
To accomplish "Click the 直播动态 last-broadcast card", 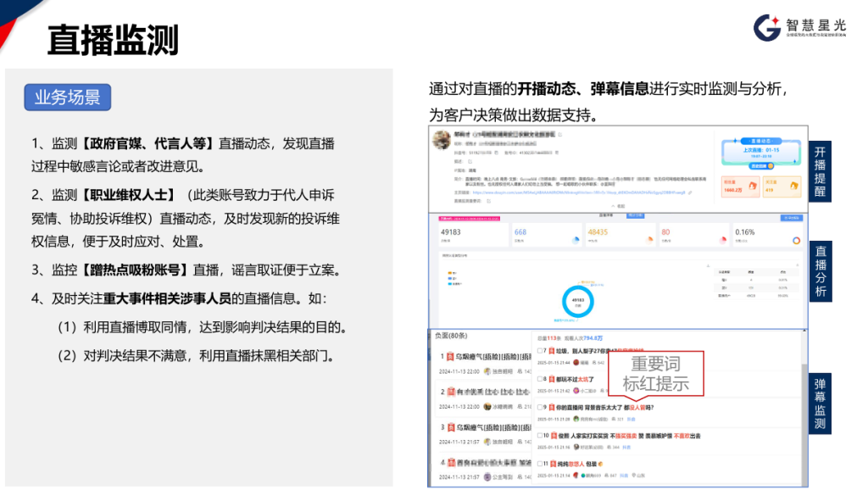I will 761,153.
